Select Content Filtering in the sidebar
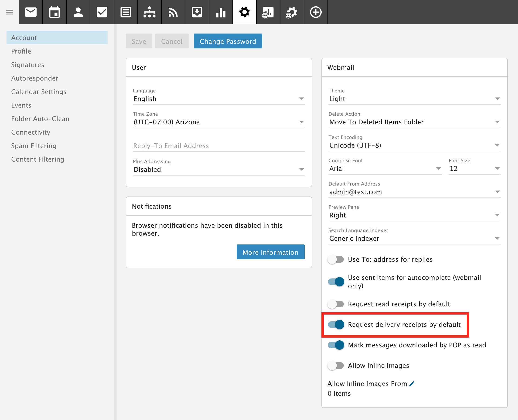The height and width of the screenshot is (420, 518). (x=57, y=159)
